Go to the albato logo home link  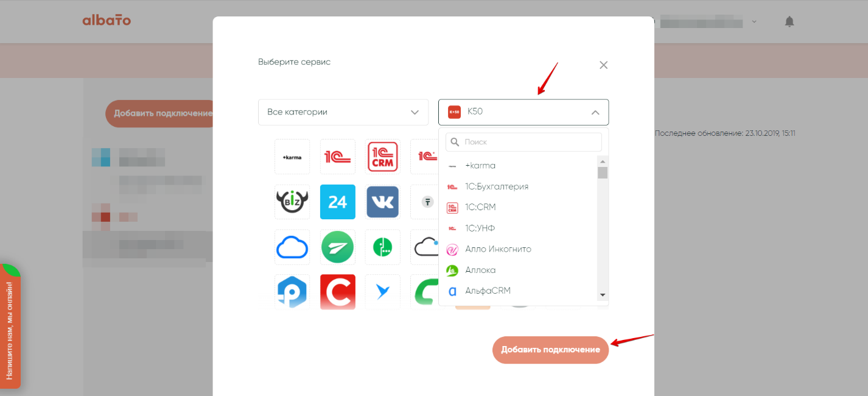[107, 20]
